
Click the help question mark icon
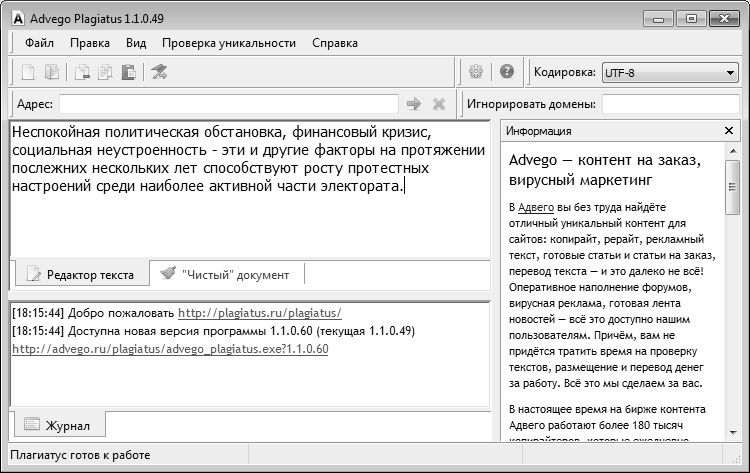tap(507, 72)
